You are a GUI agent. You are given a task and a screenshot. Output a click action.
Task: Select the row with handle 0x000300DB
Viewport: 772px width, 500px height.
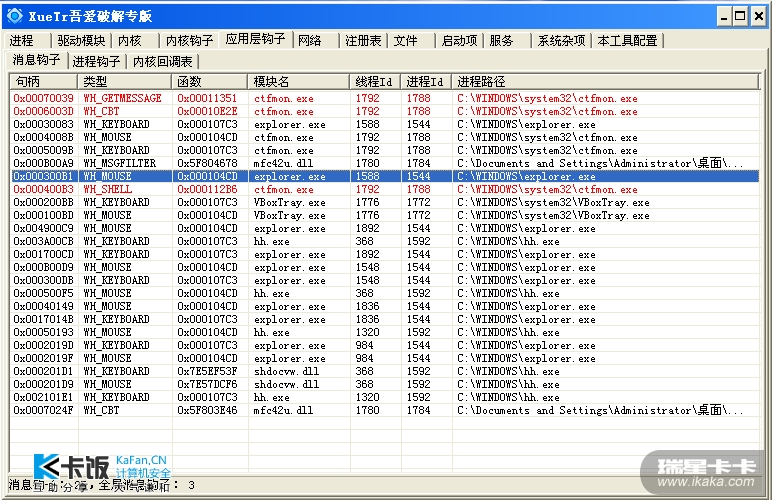[x=384, y=280]
